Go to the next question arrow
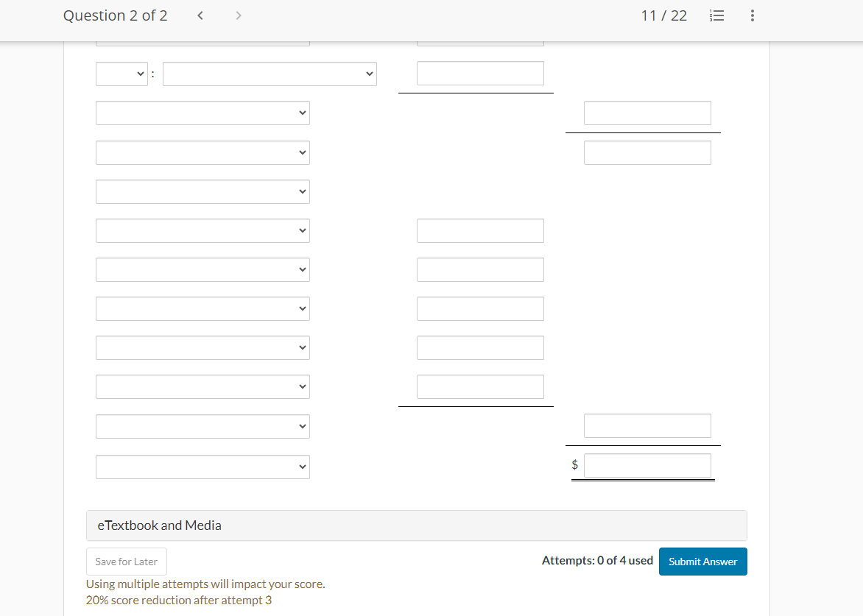 (239, 15)
